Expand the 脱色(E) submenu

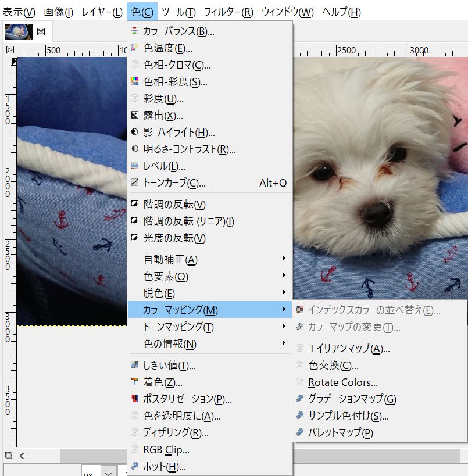[210, 293]
